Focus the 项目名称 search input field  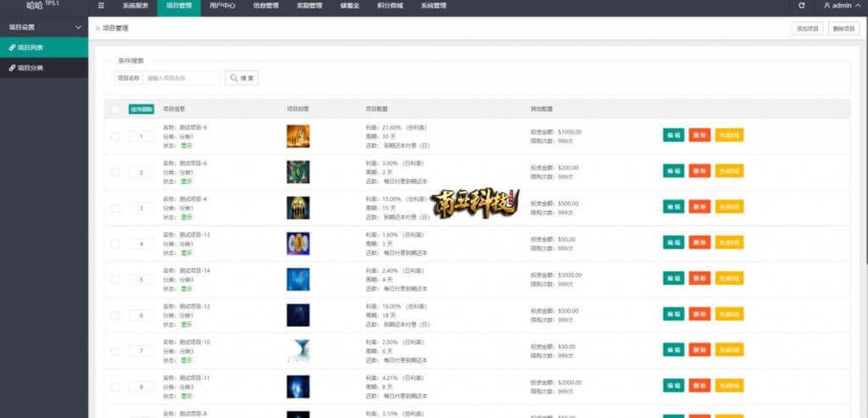click(181, 78)
